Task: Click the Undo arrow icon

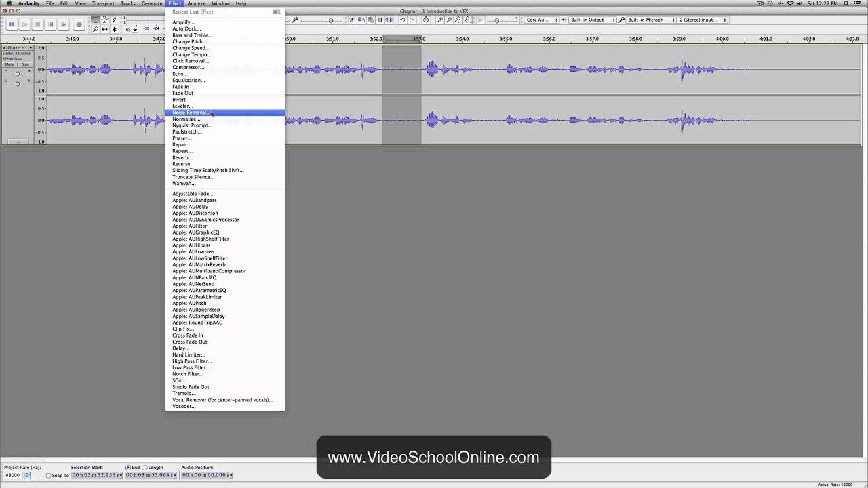Action: (x=403, y=20)
